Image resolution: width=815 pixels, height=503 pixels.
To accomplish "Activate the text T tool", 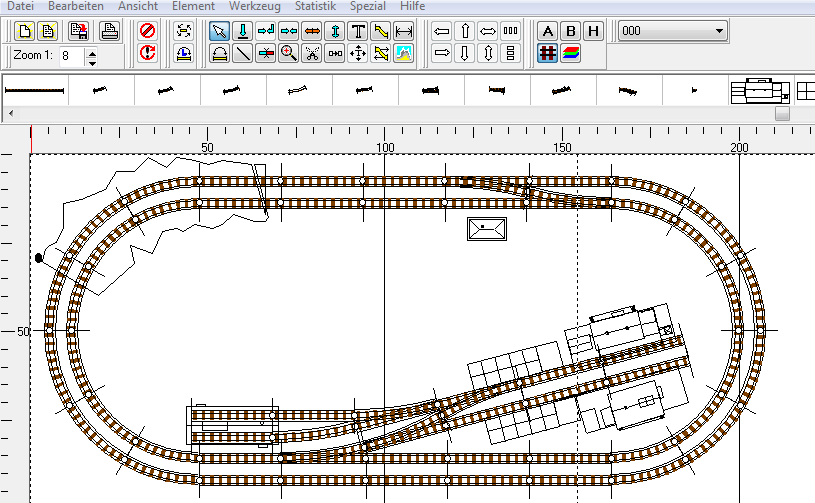I will (x=358, y=31).
